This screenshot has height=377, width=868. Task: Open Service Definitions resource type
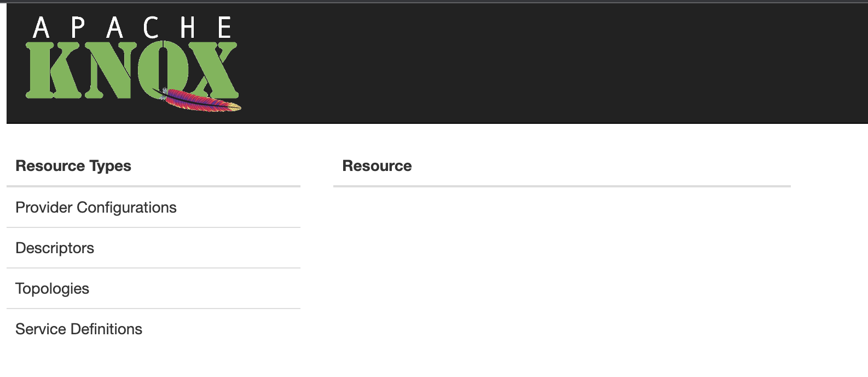79,329
